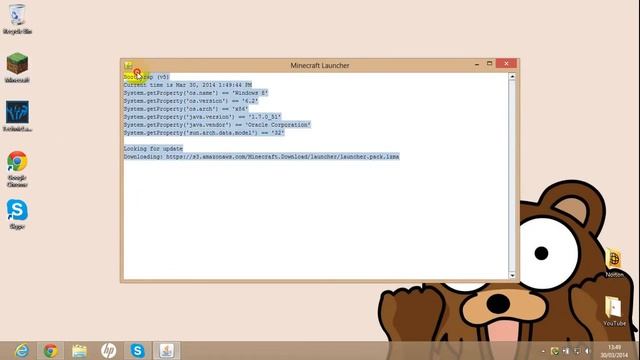Select the Technic Launcher desktop shortcut
Viewport: 640px width, 360px height.
17,116
